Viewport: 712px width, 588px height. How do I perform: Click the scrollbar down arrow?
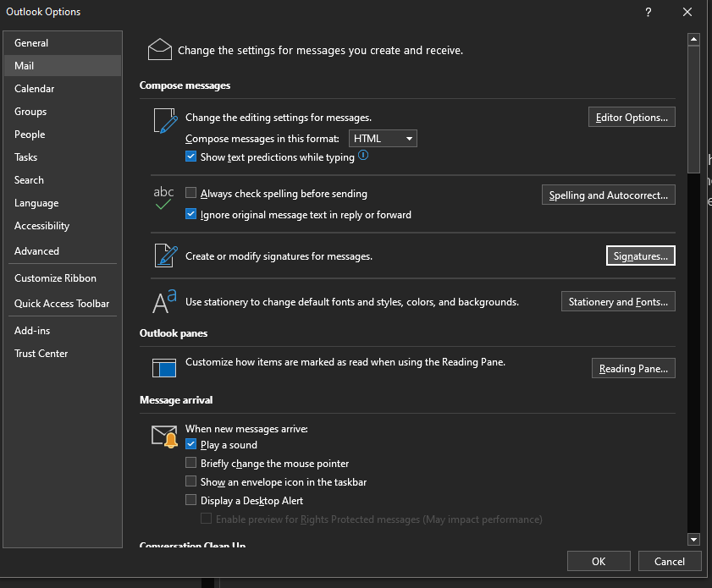coord(693,540)
